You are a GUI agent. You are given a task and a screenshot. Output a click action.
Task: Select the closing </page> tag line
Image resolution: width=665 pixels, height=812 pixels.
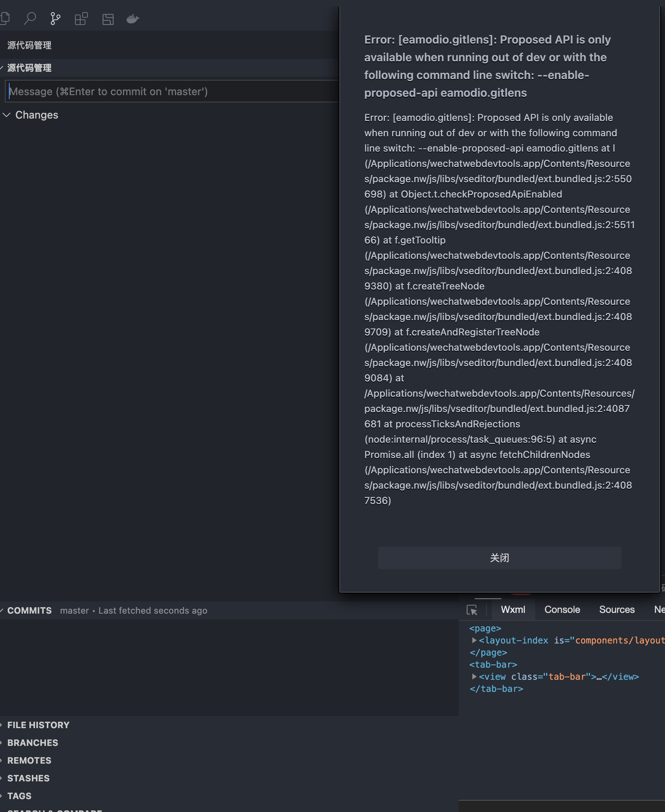[x=488, y=652]
